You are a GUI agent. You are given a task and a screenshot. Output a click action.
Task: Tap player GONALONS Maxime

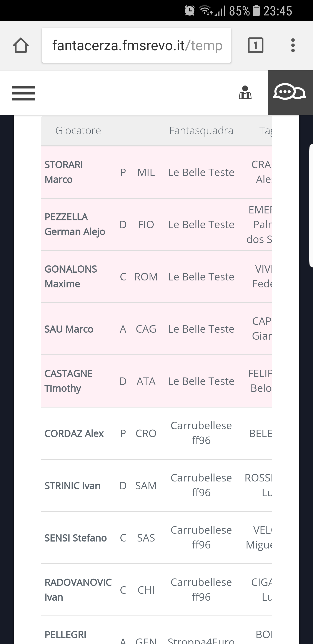pos(71,277)
